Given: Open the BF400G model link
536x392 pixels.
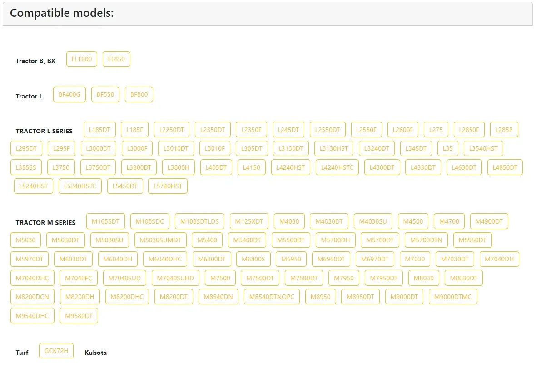Looking at the screenshot, I should 69,94.
